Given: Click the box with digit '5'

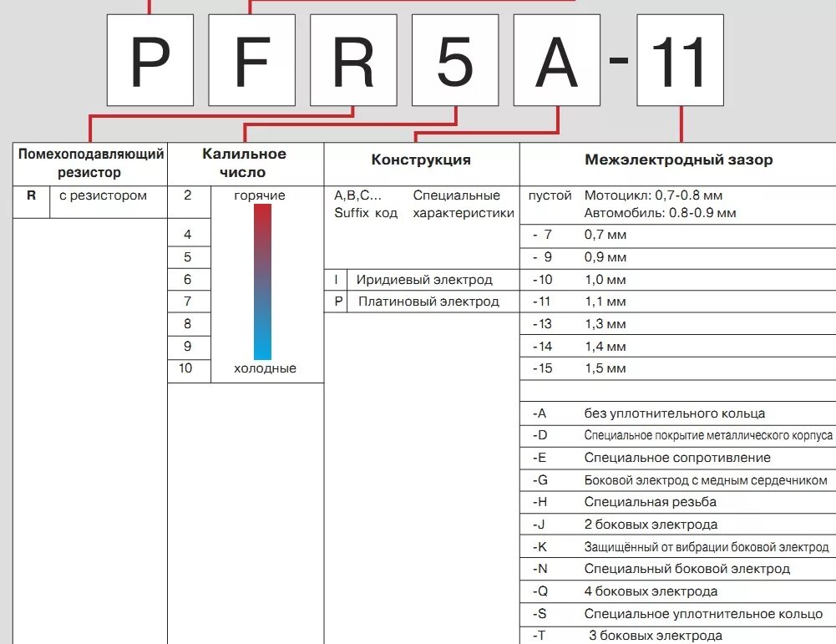Looking at the screenshot, I should tap(455, 60).
